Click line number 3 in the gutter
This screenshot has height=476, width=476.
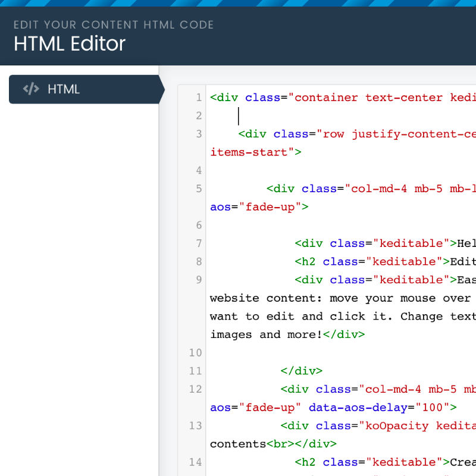tap(199, 134)
